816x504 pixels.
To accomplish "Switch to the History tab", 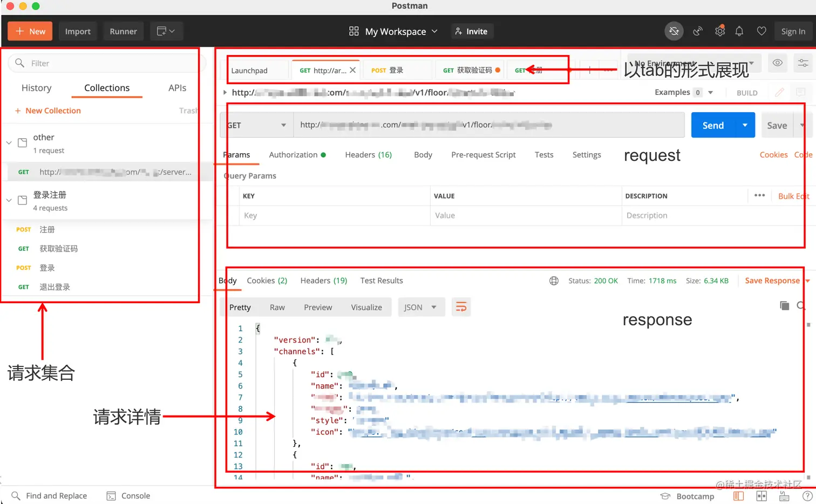I will tap(36, 88).
